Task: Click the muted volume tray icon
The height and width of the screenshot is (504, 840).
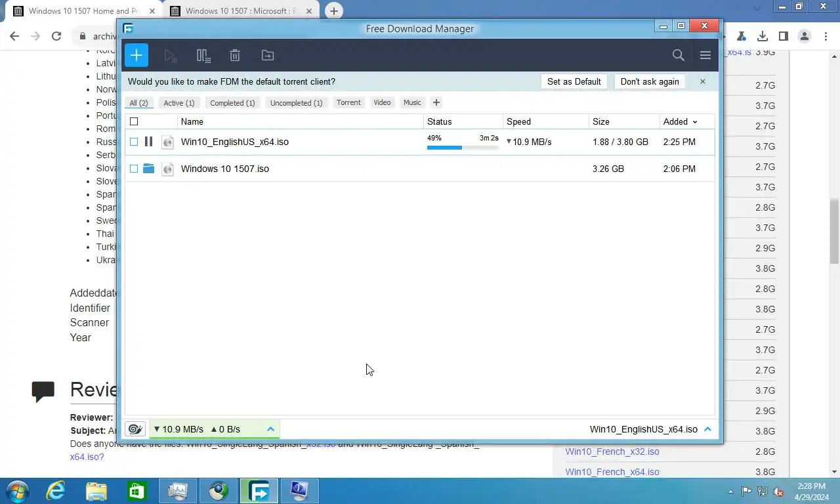Action: pyautogui.click(x=778, y=492)
